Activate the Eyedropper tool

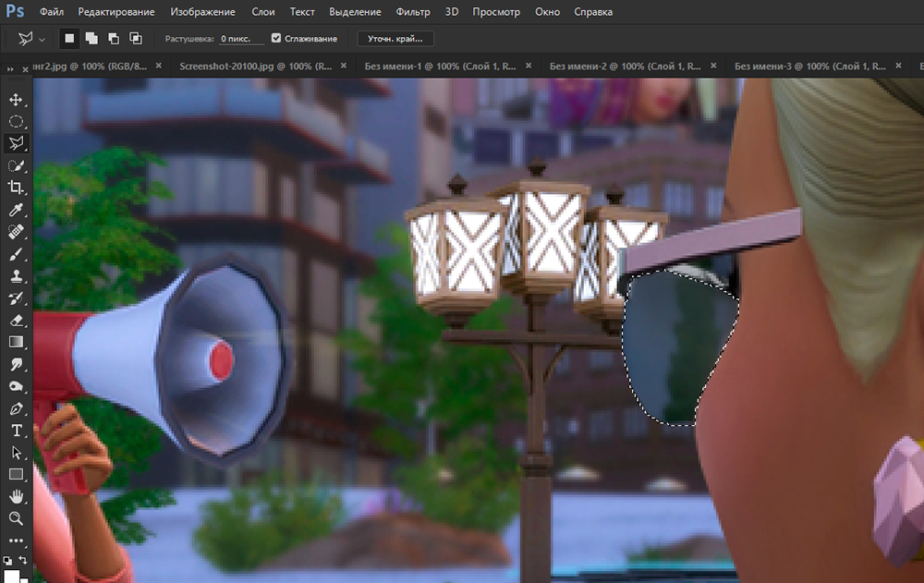click(x=17, y=210)
